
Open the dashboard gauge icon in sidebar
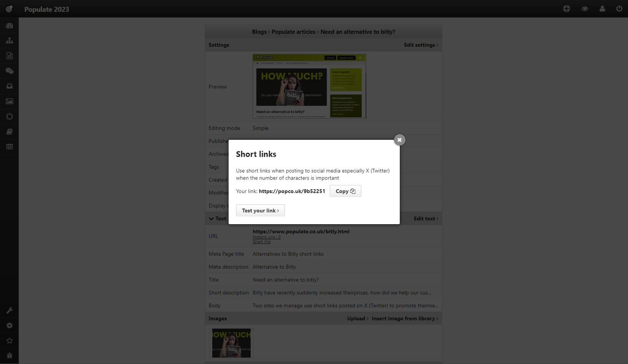click(10, 25)
